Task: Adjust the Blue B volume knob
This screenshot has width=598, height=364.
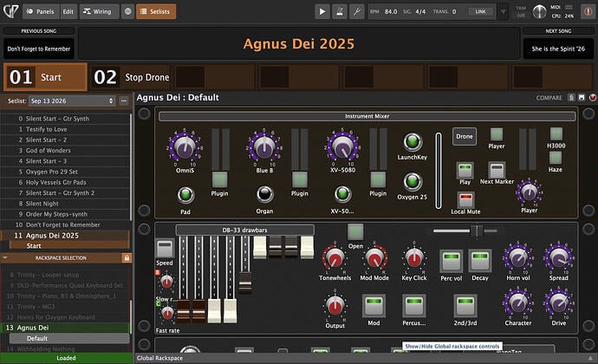Action: pos(264,146)
